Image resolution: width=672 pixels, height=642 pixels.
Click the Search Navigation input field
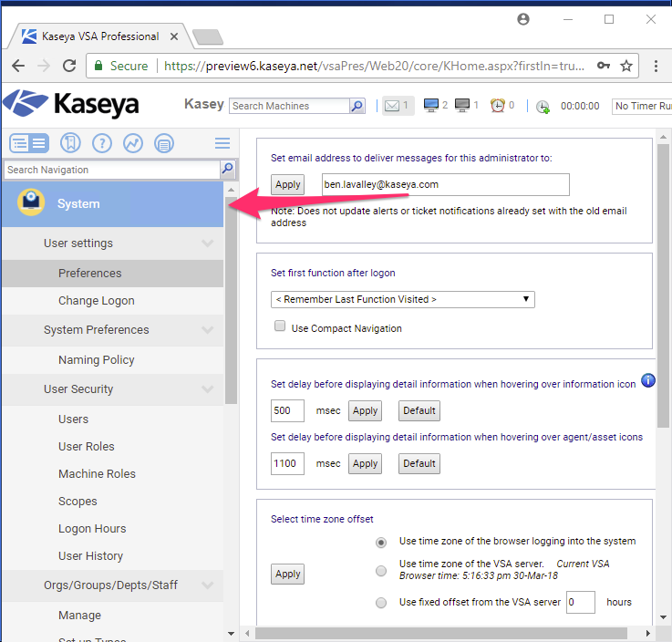tap(112, 170)
